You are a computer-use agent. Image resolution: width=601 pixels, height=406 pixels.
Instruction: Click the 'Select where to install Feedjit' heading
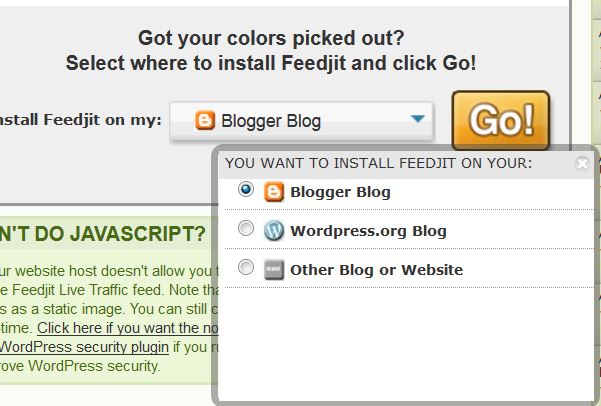(x=271, y=63)
